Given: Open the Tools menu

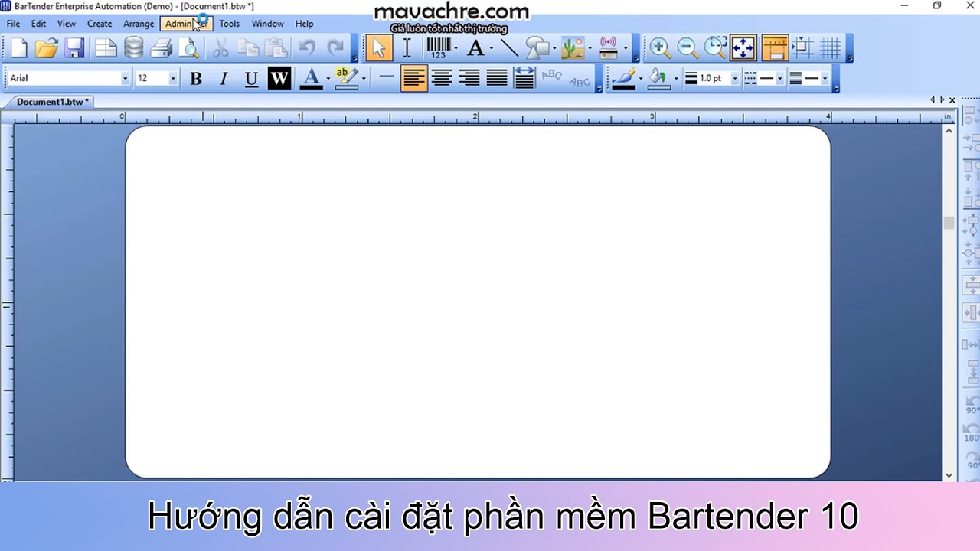Looking at the screenshot, I should pyautogui.click(x=230, y=24).
